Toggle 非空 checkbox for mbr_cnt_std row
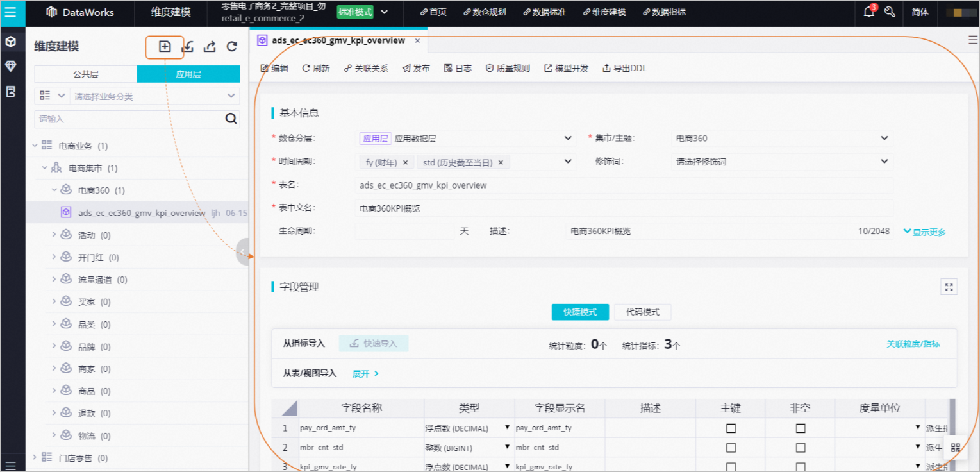 (800, 447)
